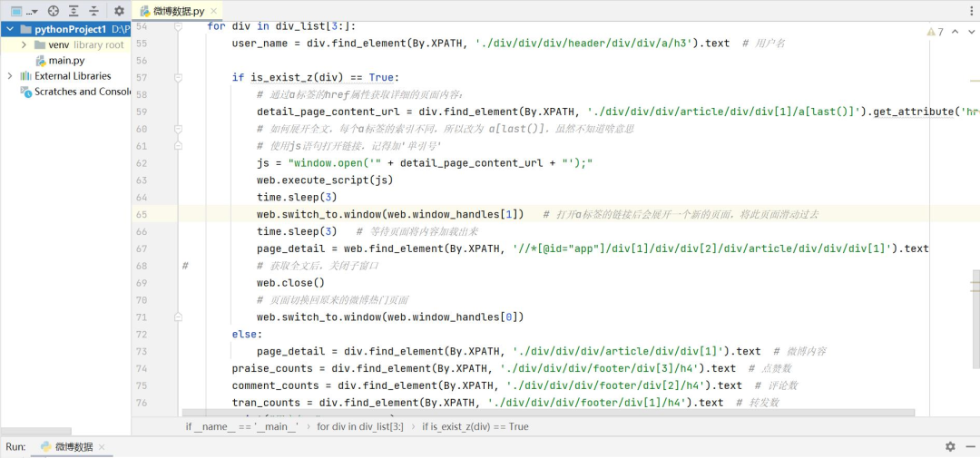Expand the venv library root folder

(x=23, y=44)
